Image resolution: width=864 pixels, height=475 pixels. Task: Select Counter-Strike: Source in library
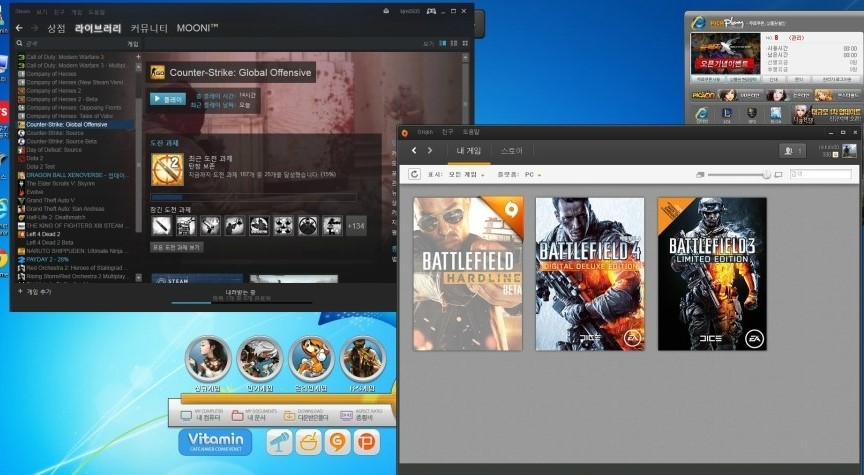(55, 133)
